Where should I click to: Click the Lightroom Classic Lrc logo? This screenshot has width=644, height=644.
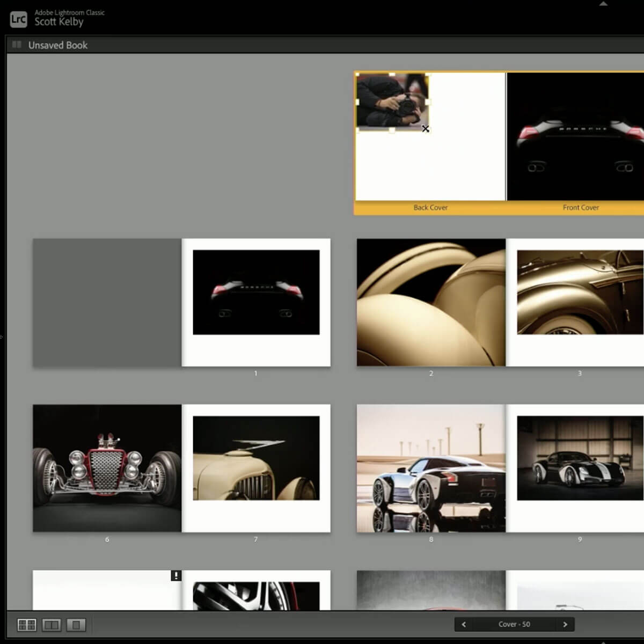[19, 20]
